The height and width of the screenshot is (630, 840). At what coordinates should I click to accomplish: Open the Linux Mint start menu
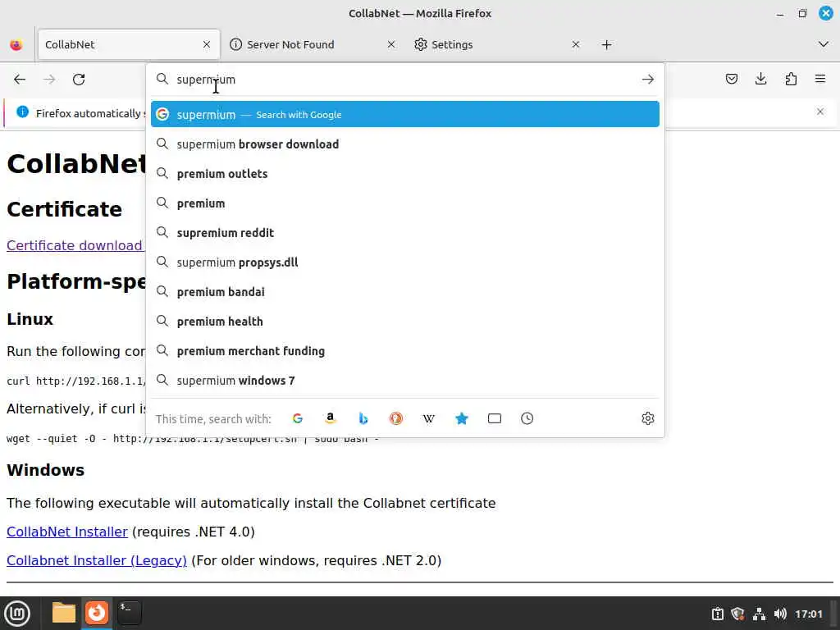click(x=17, y=613)
